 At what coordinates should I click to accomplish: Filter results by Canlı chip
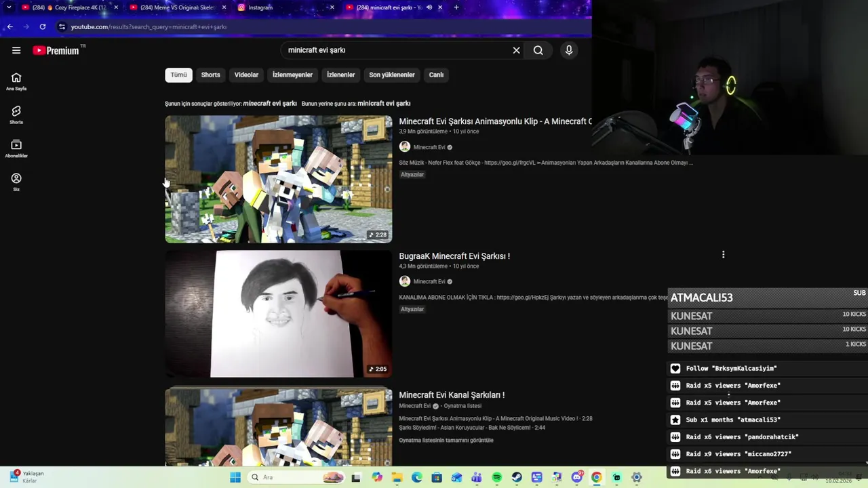(x=436, y=75)
